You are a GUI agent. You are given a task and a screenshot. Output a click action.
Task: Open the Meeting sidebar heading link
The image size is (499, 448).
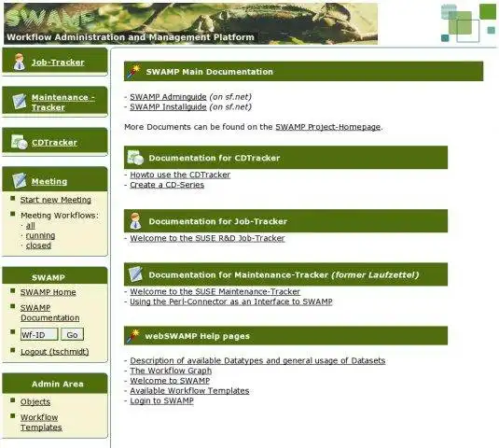(49, 181)
